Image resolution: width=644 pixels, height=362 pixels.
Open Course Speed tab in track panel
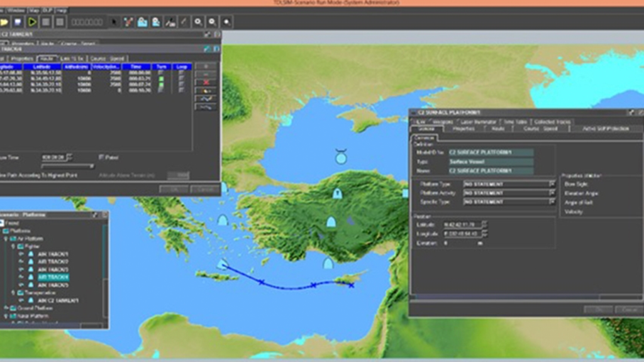pyautogui.click(x=107, y=58)
